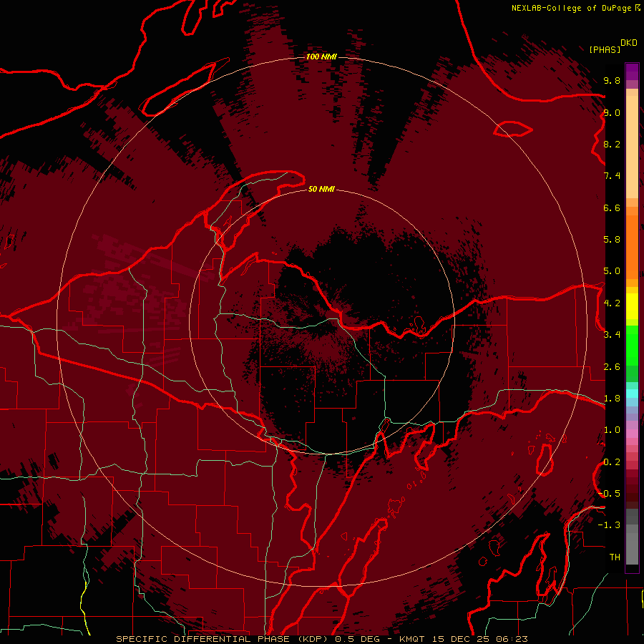Select the orange segment of the color scale
Screen dimensions: 644x644
click(x=632, y=247)
